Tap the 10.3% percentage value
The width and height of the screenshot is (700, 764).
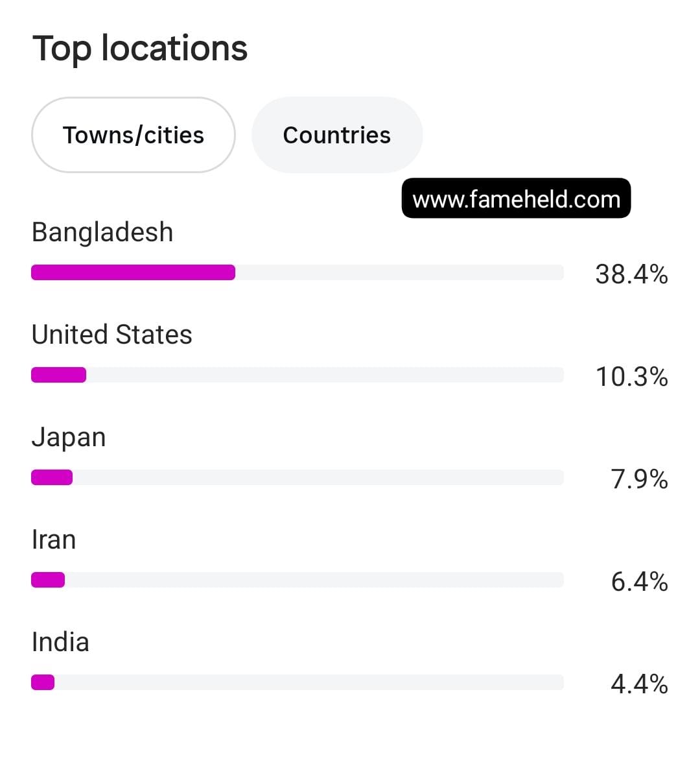point(631,377)
